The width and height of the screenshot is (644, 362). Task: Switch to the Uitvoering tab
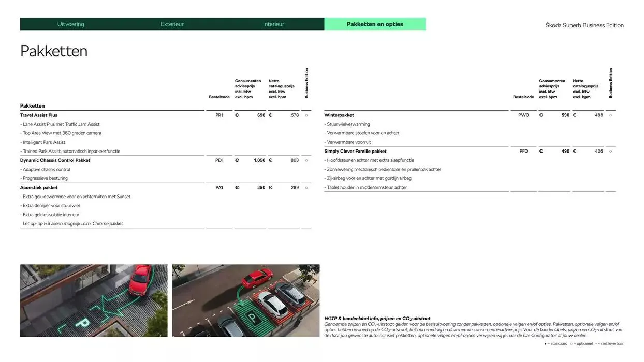70,24
